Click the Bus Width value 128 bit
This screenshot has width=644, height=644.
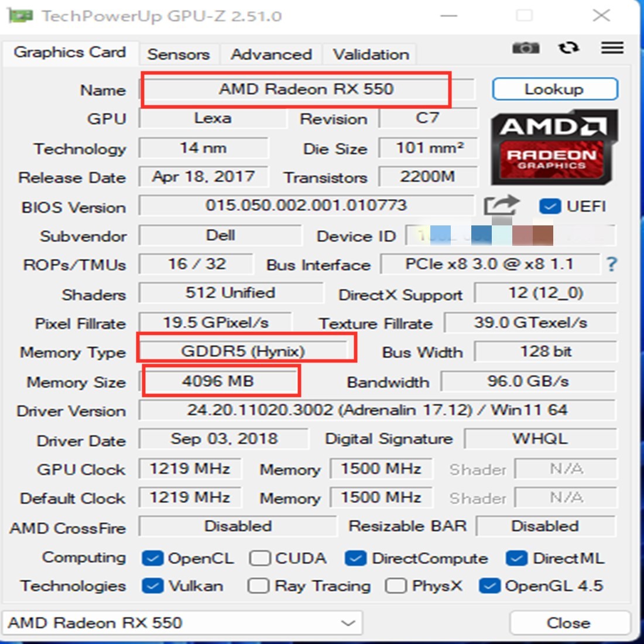tap(546, 352)
